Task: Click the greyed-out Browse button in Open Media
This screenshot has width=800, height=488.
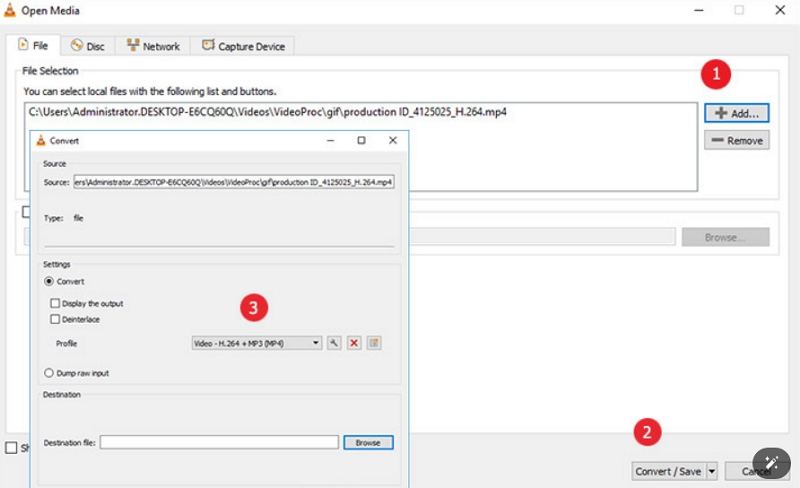Action: coord(725,237)
